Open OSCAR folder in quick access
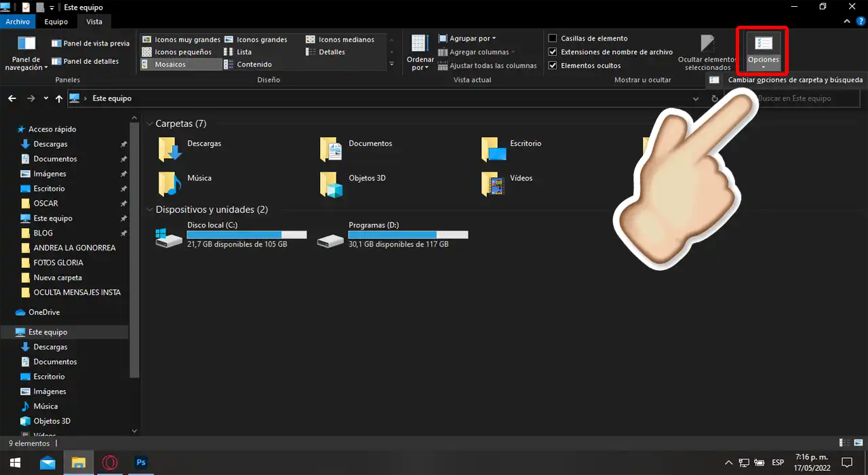The width and height of the screenshot is (868, 475). click(x=46, y=204)
